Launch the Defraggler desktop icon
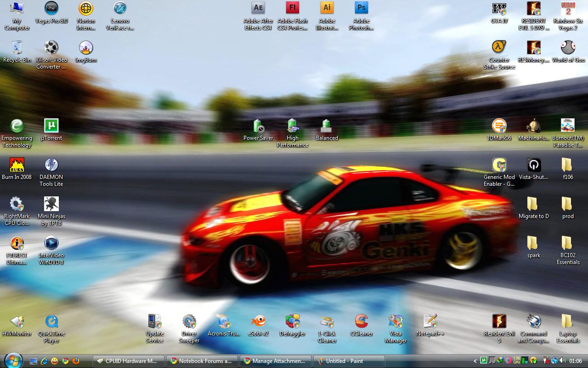The height and width of the screenshot is (368, 588). pyautogui.click(x=293, y=325)
